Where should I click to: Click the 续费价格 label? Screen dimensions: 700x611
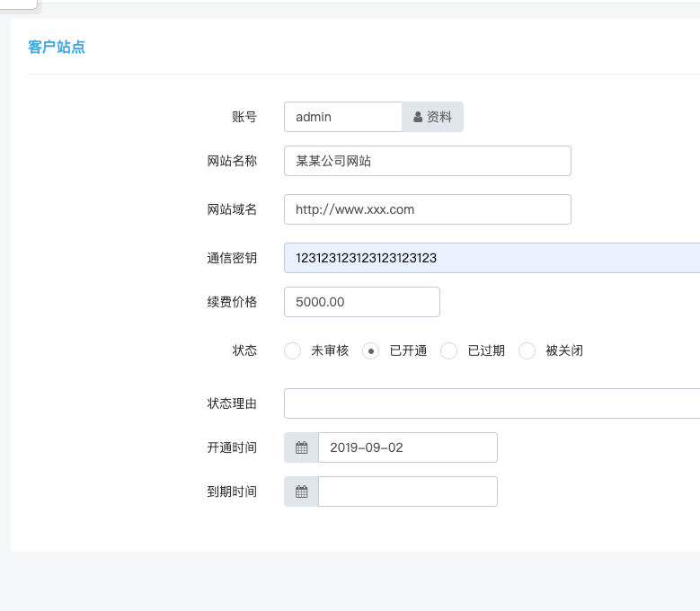coord(232,302)
